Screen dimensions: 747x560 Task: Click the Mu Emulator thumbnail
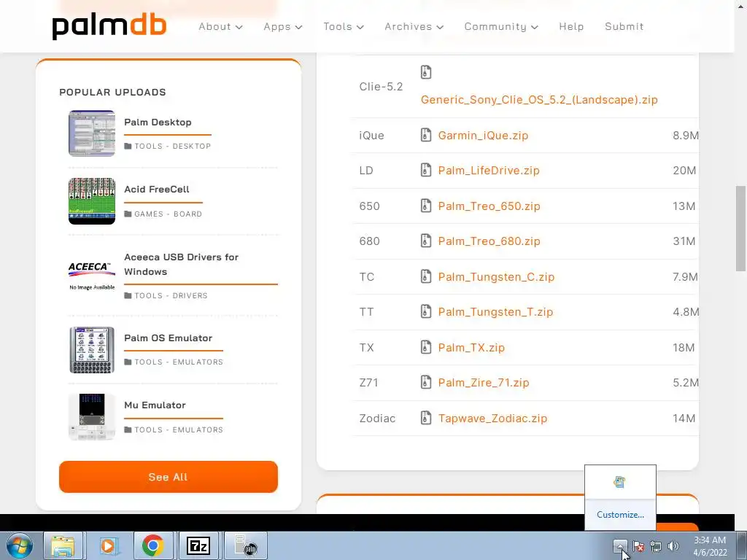[x=92, y=416]
